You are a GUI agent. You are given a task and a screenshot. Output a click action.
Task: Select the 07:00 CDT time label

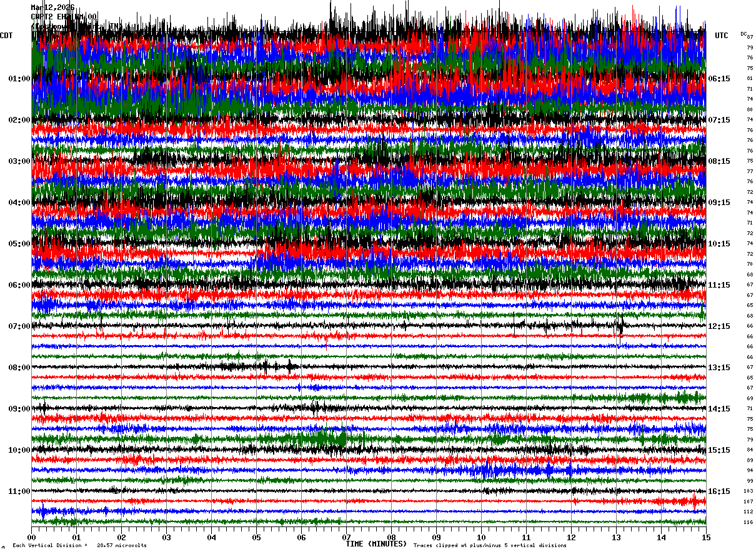(x=19, y=326)
